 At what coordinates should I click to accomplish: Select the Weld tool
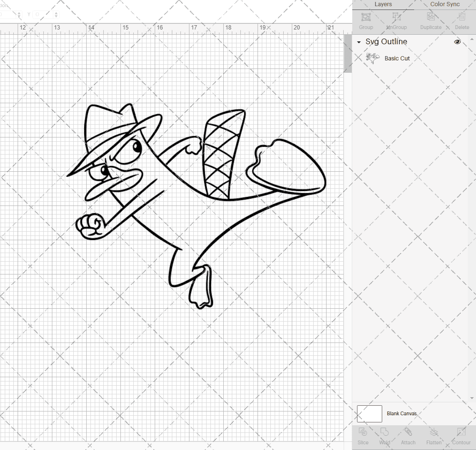coord(385,435)
